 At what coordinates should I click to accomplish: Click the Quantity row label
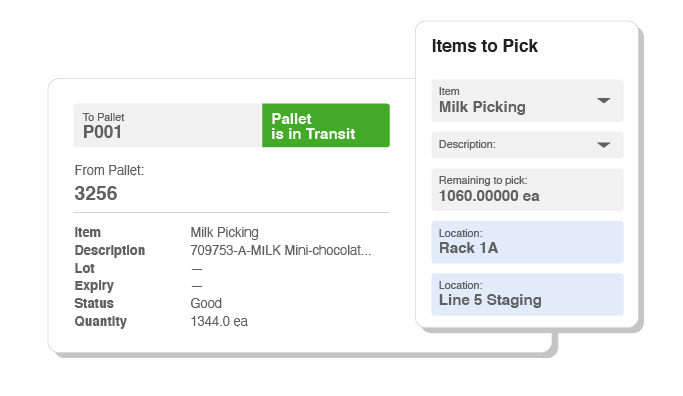coord(101,322)
